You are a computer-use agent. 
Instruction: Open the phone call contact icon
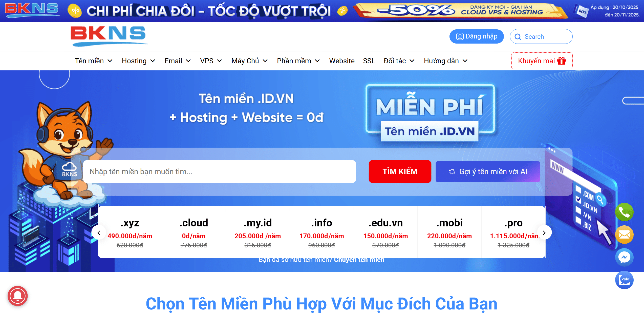625,212
